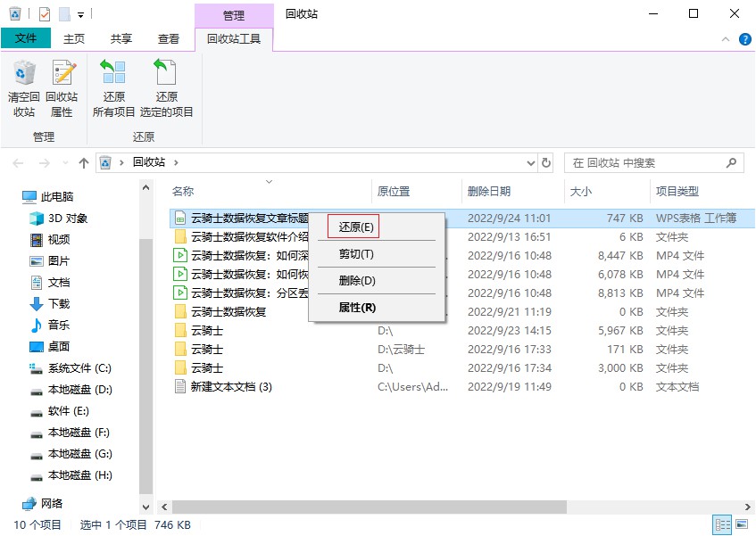Collapse the ribbon with the chevron
756x536 pixels.
725,39
